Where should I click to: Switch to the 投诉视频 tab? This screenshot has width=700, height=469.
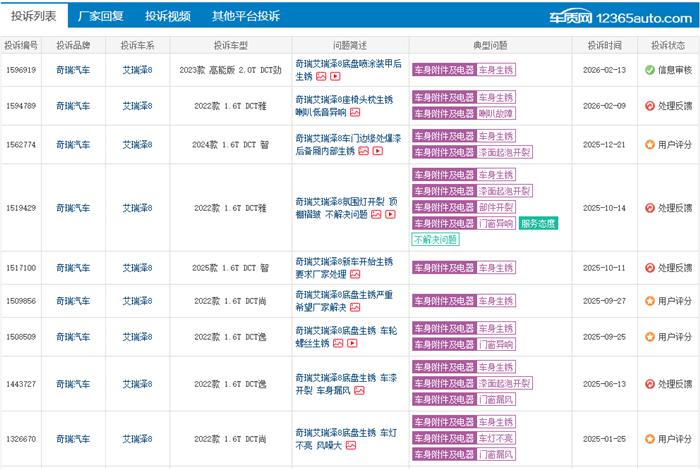[167, 17]
